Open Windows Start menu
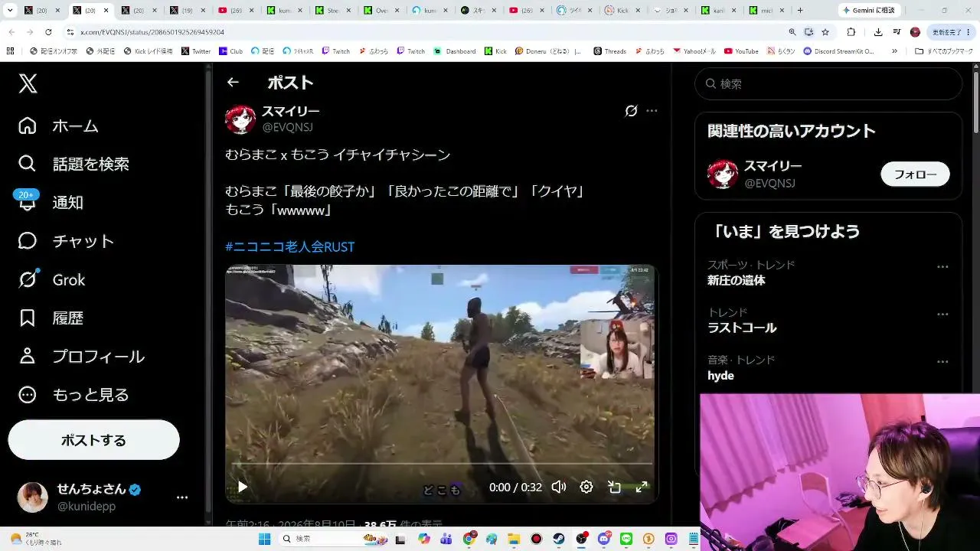Screen dimensions: 980x551 coord(264,539)
